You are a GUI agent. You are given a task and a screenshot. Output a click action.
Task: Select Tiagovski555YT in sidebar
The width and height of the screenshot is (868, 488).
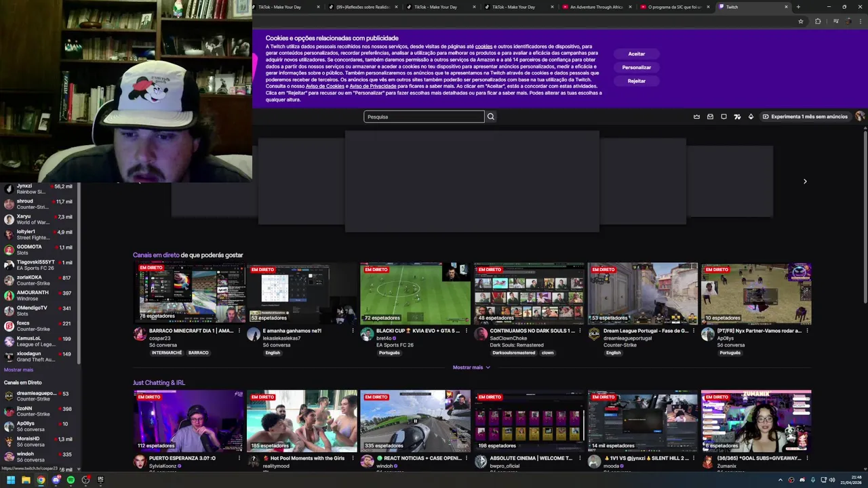pyautogui.click(x=39, y=265)
